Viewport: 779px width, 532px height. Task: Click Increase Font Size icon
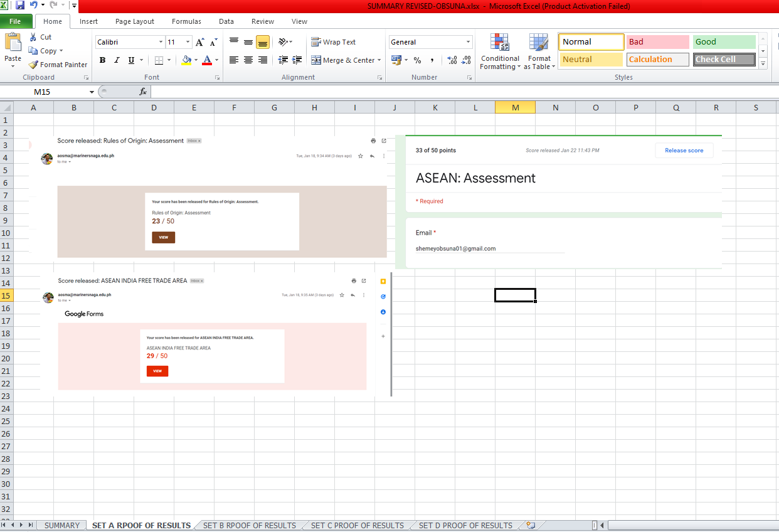coord(199,42)
